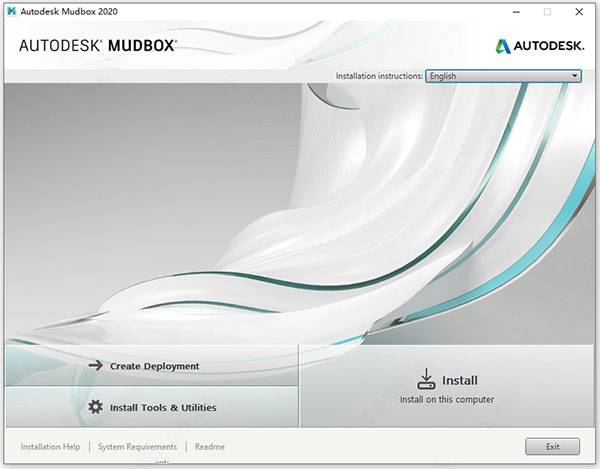Open the Installation instructions language dropdown

503,76
